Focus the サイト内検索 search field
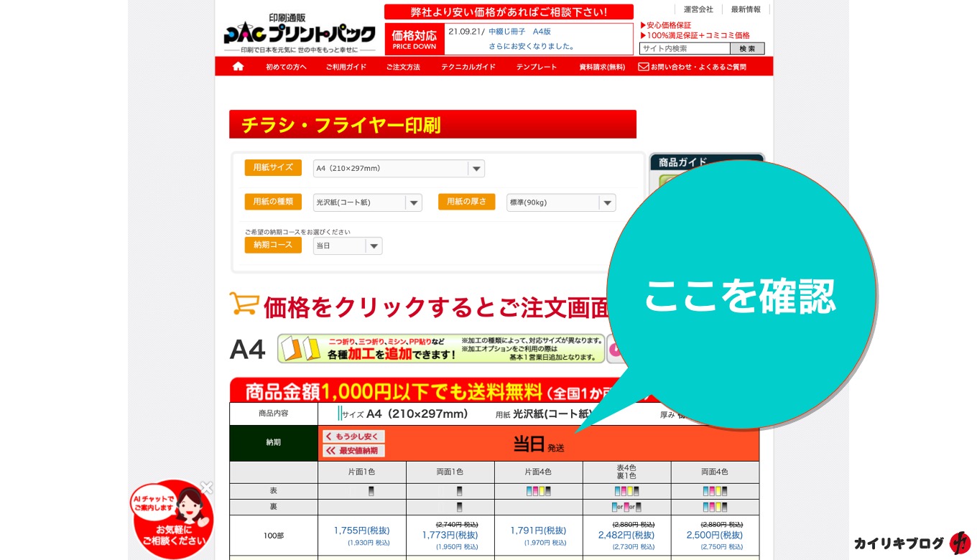 [x=684, y=49]
